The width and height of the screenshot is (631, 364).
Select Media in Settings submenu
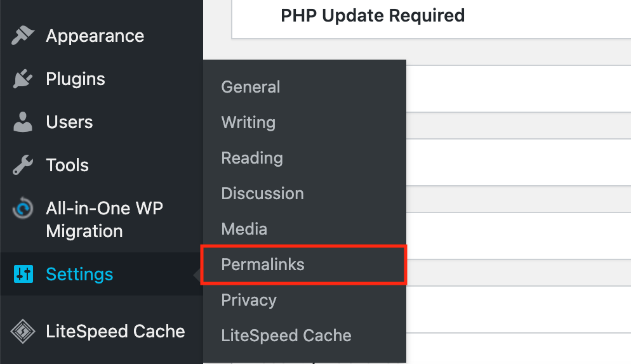coord(244,229)
